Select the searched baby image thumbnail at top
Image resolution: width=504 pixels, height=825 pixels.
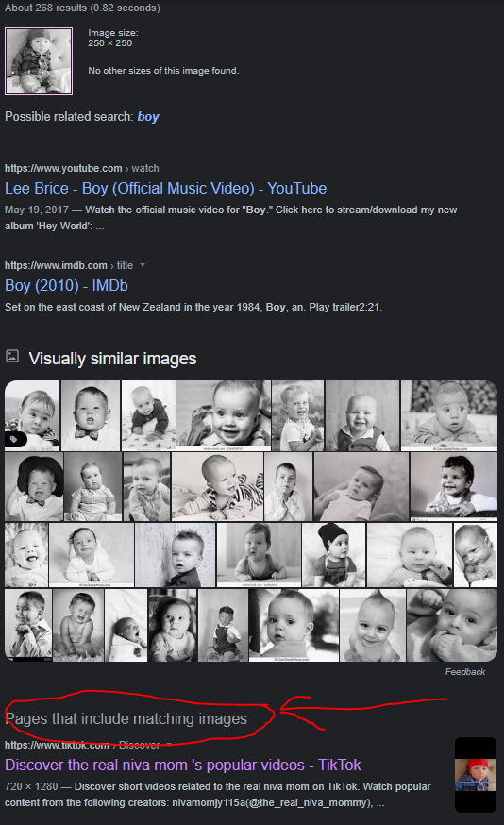point(39,61)
